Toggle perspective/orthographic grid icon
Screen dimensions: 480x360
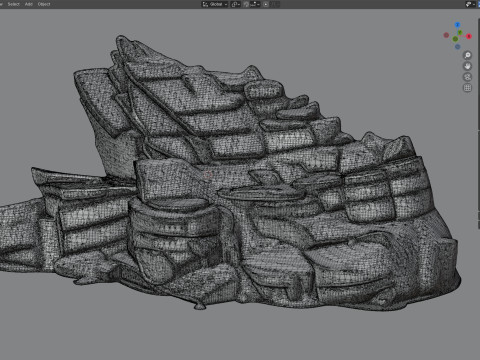[467, 88]
